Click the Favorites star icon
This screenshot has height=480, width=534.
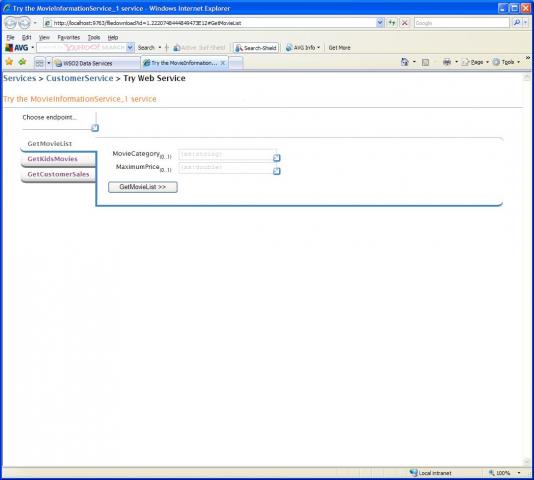click(x=9, y=62)
